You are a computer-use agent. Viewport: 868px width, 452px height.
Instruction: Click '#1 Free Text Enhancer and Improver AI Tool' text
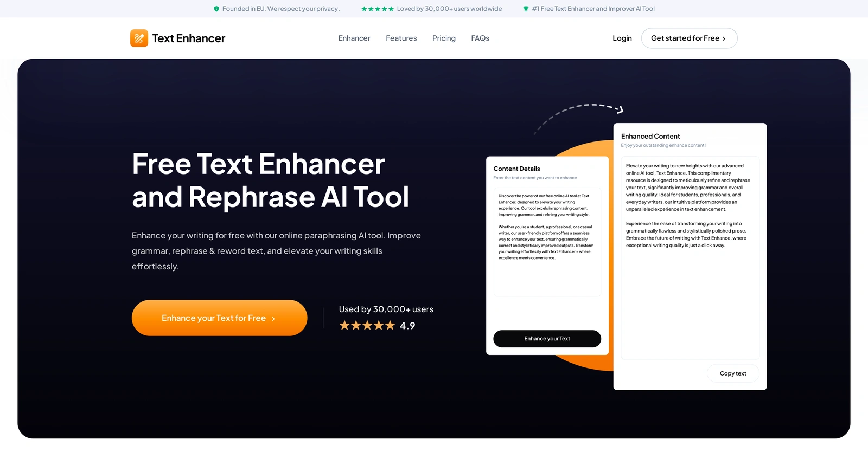(x=593, y=9)
